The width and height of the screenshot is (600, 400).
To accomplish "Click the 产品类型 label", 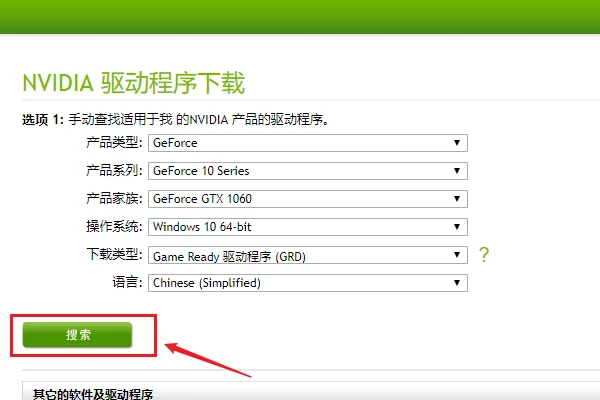I will click(x=114, y=142).
